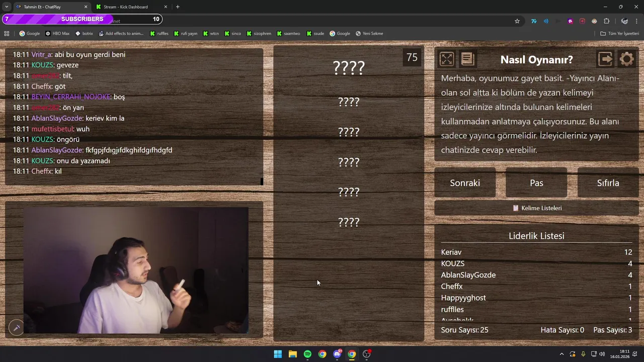Click mufettisbetul username in chat
Viewport: 644px width, 362px height.
pos(52,129)
